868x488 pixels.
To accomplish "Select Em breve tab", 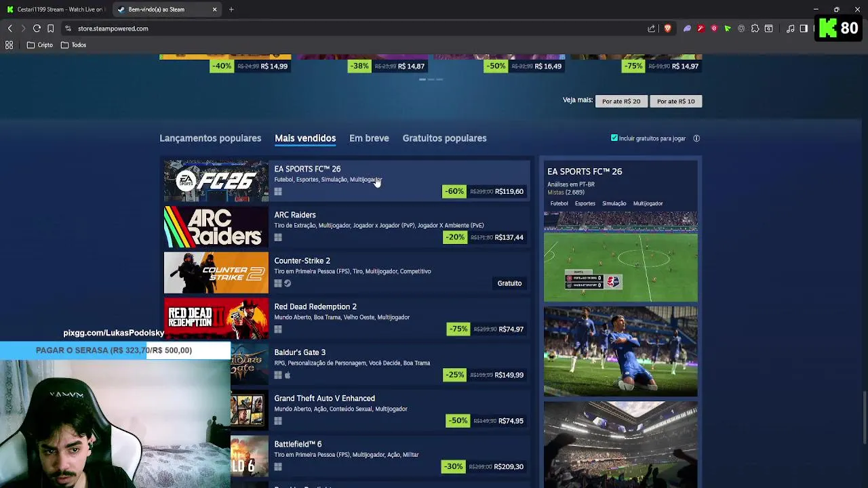I will [x=369, y=138].
